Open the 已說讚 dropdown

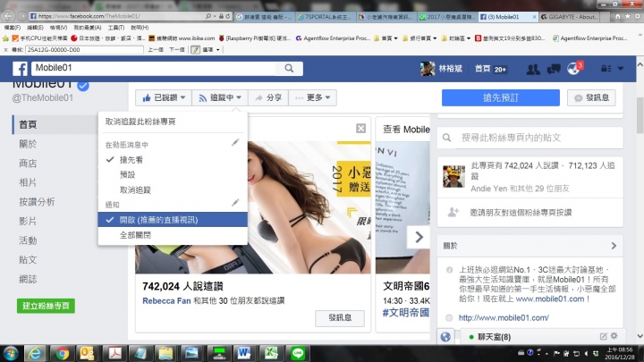(x=164, y=97)
